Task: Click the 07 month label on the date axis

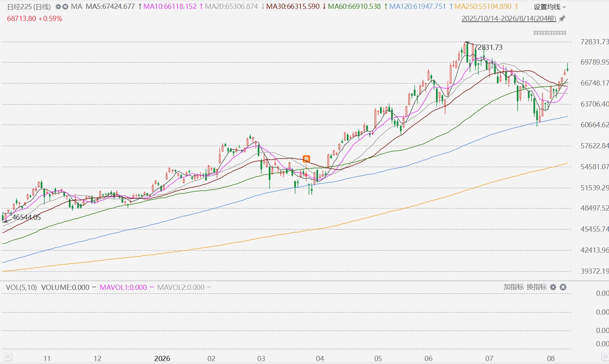Action: coord(489,358)
